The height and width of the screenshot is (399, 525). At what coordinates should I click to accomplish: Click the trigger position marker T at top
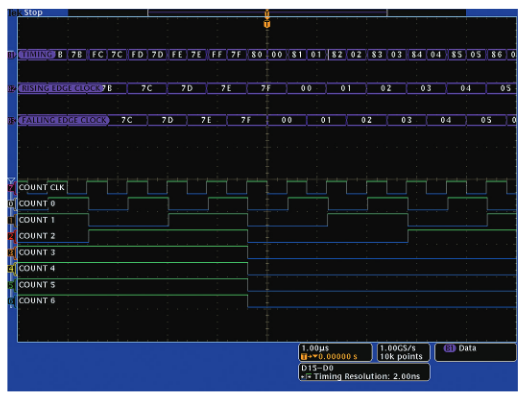click(267, 24)
